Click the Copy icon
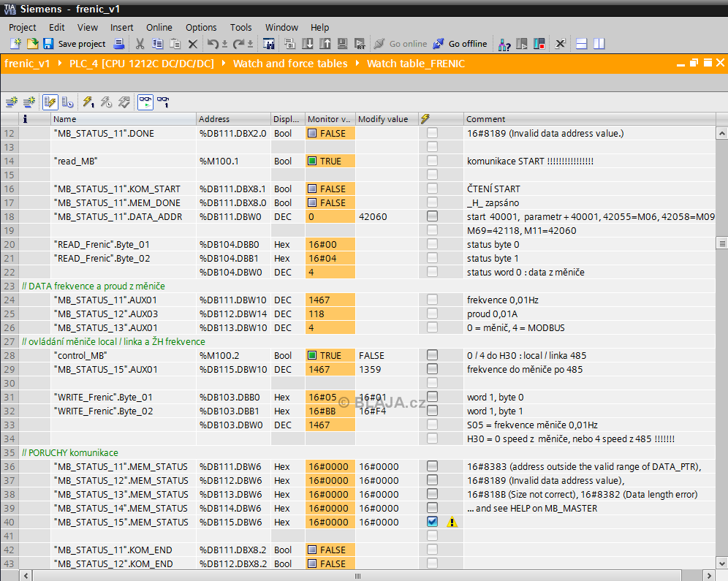Screen dimensions: 728x581 tap(157, 44)
